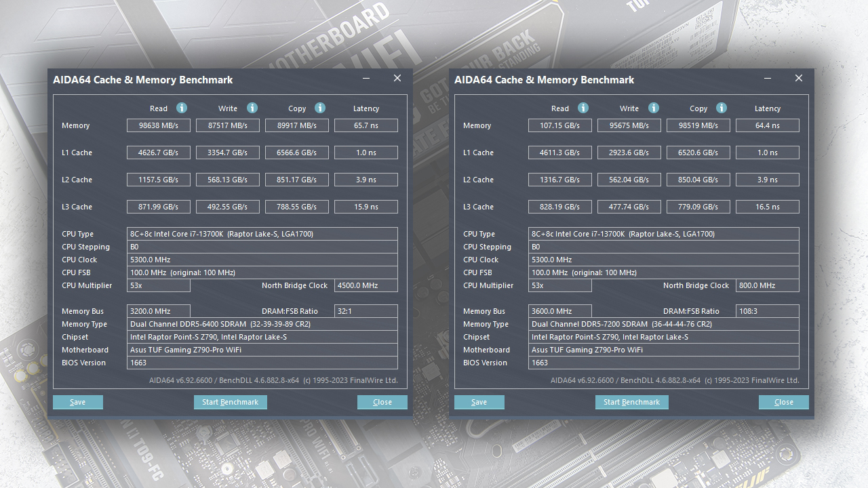The width and height of the screenshot is (868, 488).
Task: Close the left window using the title bar X
Action: (397, 79)
